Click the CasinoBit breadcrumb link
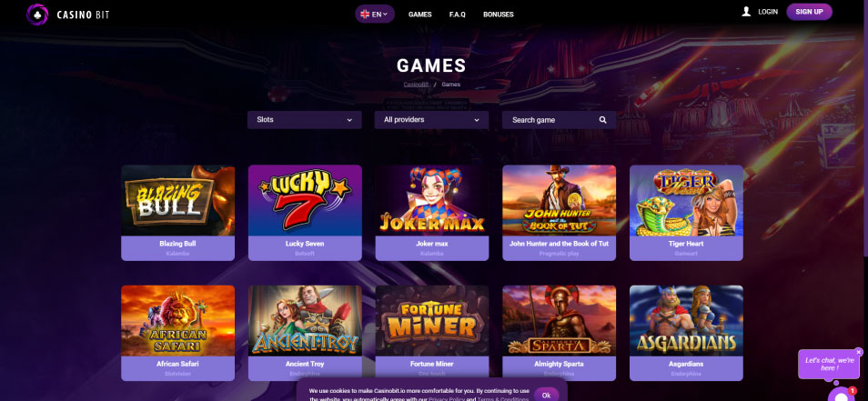The height and width of the screenshot is (401, 868). [x=417, y=85]
